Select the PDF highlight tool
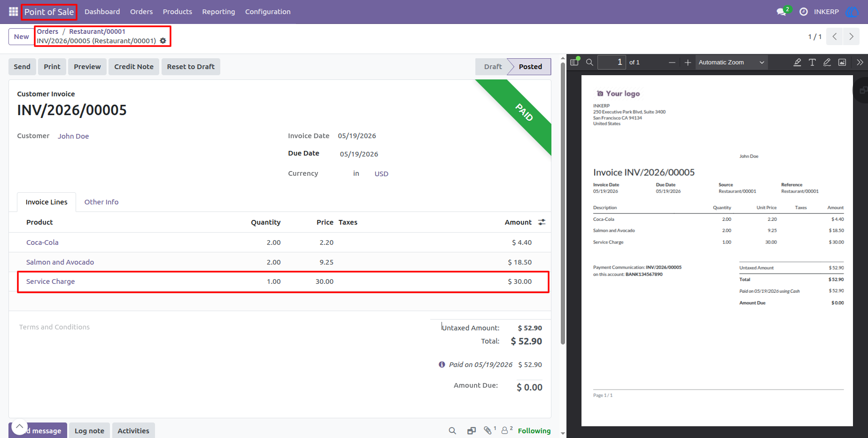 pyautogui.click(x=797, y=62)
